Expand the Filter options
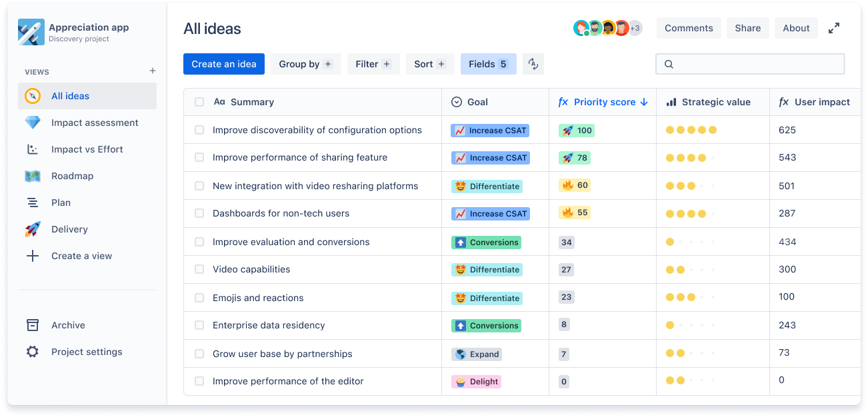 point(373,64)
